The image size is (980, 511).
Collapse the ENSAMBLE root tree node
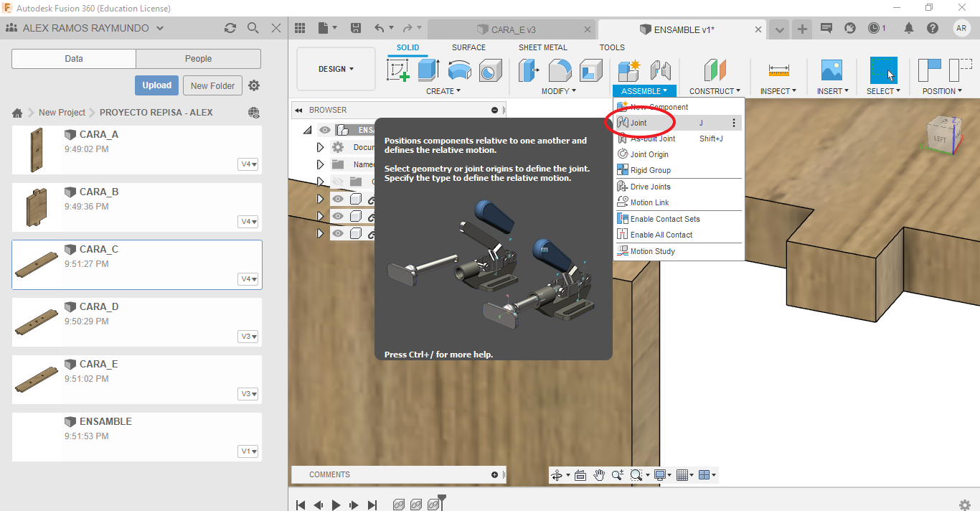tap(308, 130)
